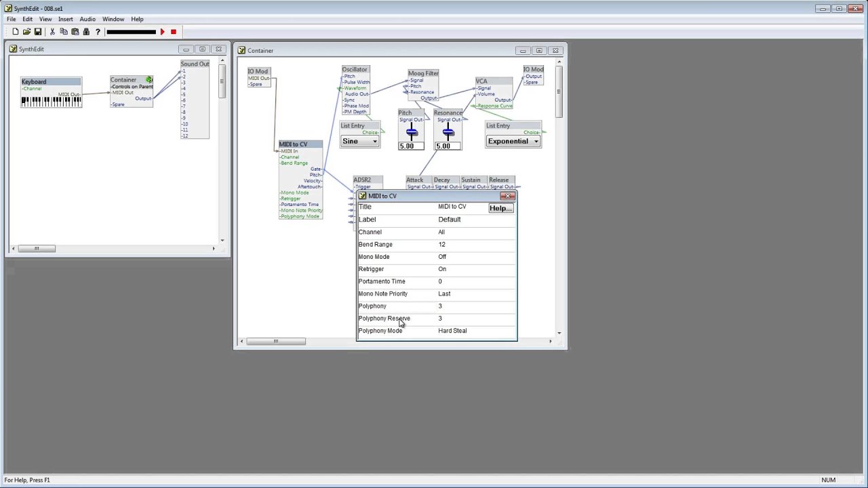Click the MIDI to CV dialog title icon
This screenshot has width=868, height=488.
point(362,196)
